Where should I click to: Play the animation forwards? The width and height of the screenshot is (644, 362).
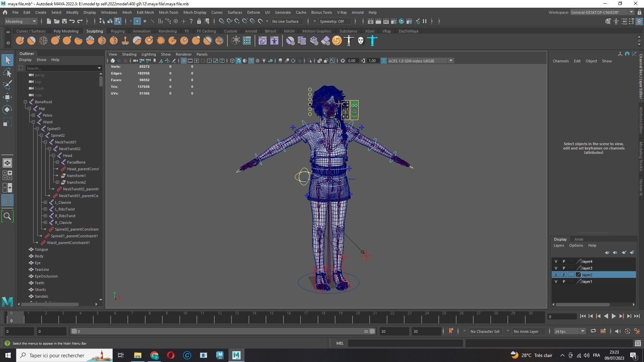(x=613, y=316)
